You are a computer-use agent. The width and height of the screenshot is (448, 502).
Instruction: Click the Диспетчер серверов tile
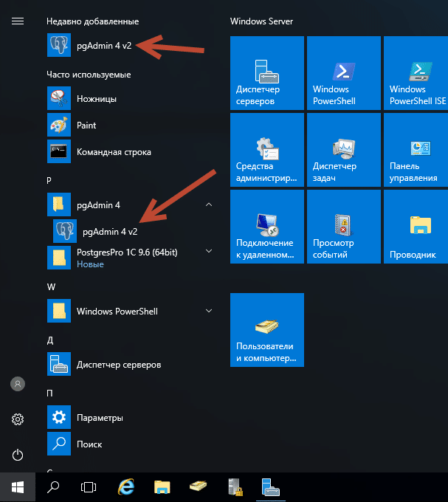(266, 73)
